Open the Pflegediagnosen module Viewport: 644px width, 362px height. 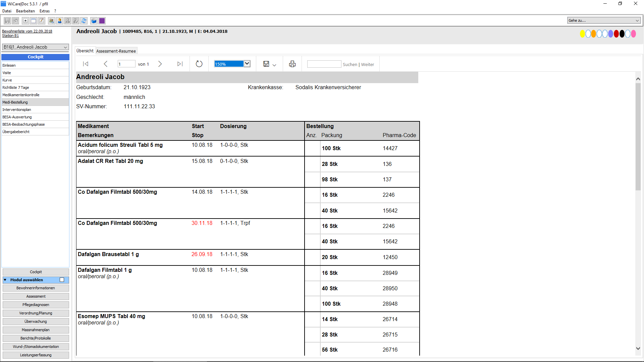[x=36, y=305]
